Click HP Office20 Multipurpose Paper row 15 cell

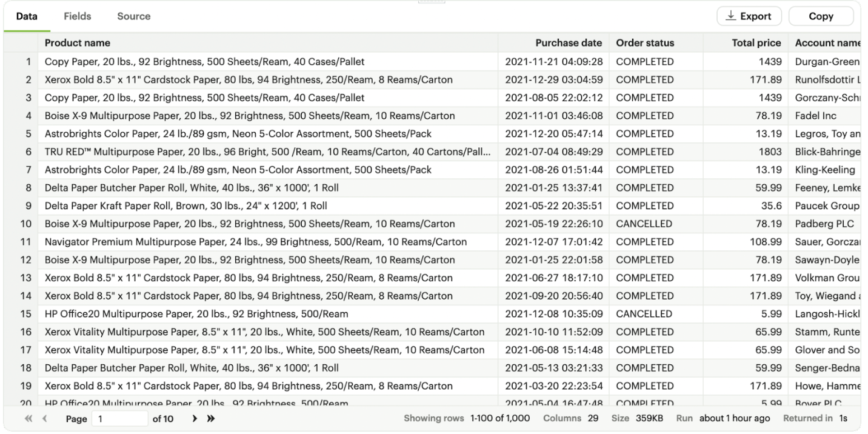tap(269, 314)
